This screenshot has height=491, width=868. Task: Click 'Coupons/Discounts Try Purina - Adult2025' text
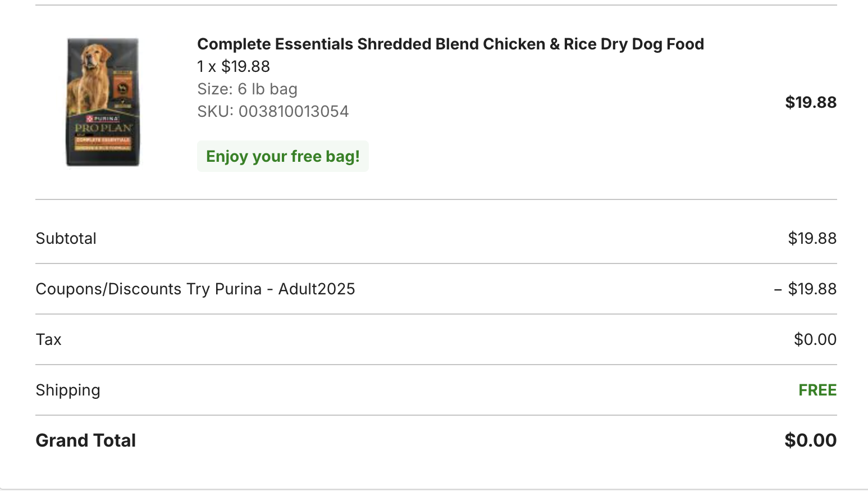195,289
